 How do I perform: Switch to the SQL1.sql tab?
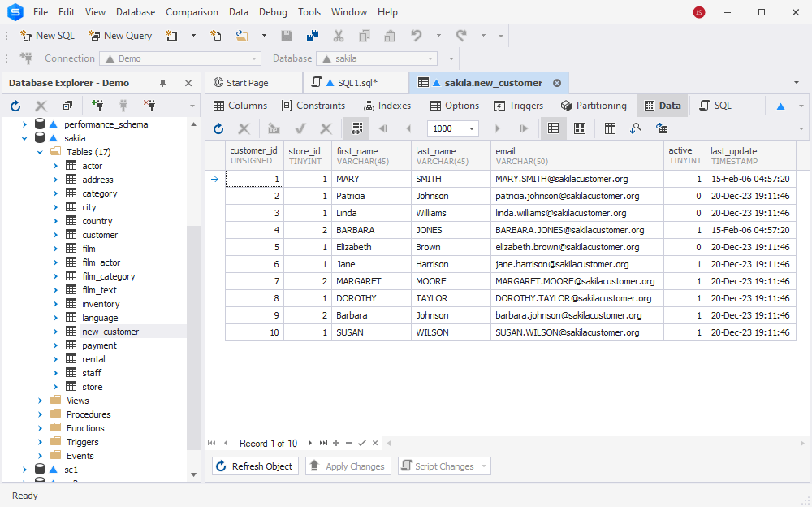(x=355, y=82)
